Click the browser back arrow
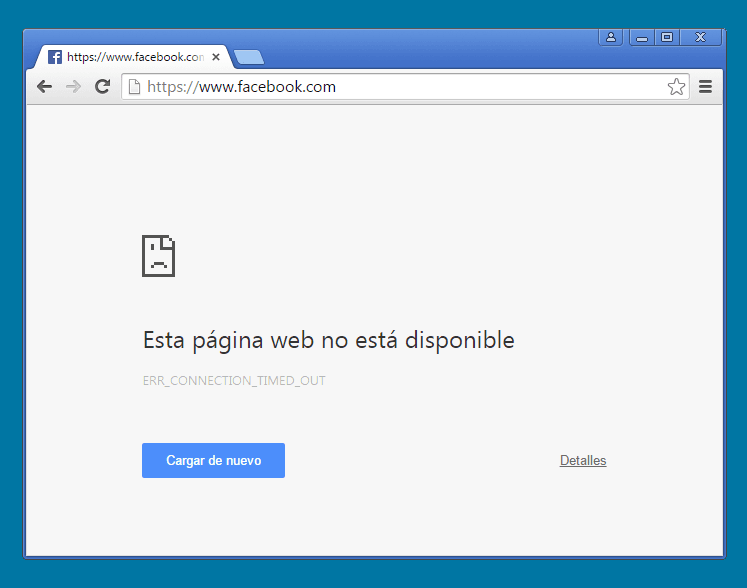The image size is (747, 588). click(x=45, y=87)
